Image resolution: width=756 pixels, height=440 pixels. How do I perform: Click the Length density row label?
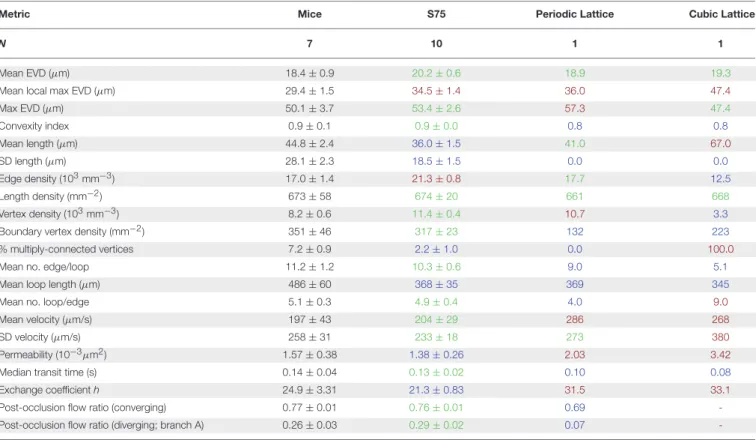(x=51, y=196)
